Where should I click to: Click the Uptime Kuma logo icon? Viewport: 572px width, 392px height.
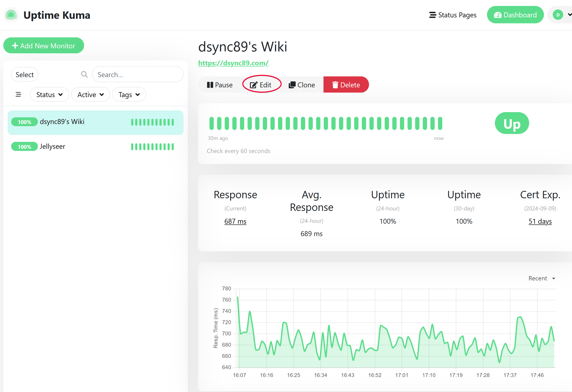pos(11,15)
